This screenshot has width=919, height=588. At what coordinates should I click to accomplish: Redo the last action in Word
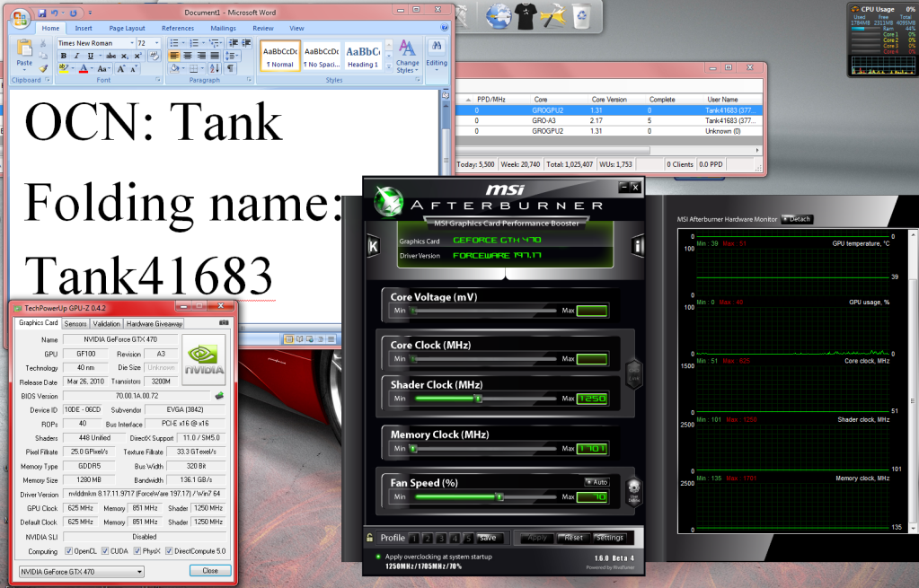point(74,13)
